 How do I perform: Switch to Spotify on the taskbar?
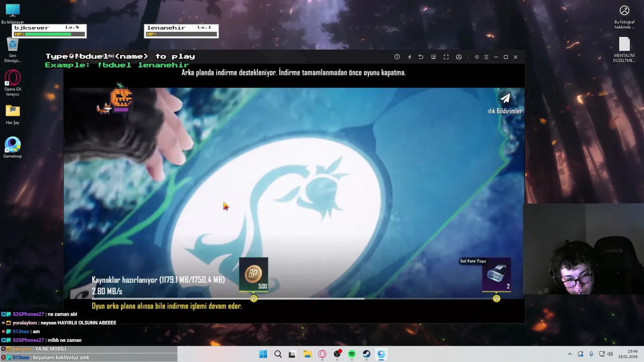click(352, 354)
